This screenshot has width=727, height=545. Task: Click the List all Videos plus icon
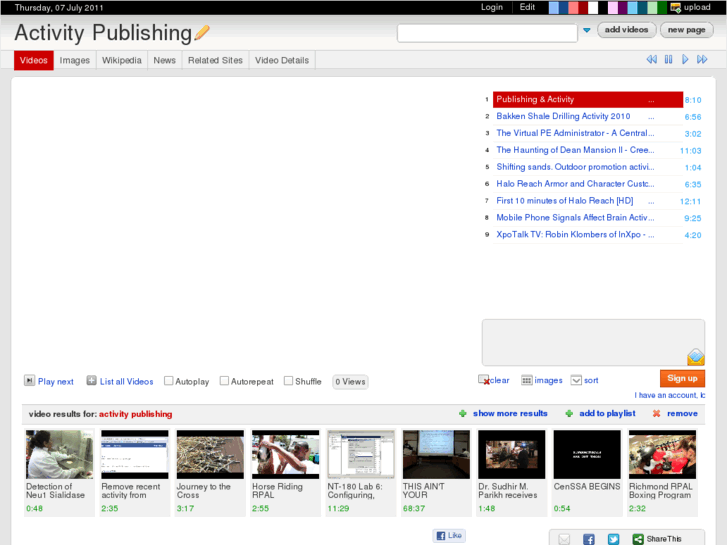[x=91, y=381]
